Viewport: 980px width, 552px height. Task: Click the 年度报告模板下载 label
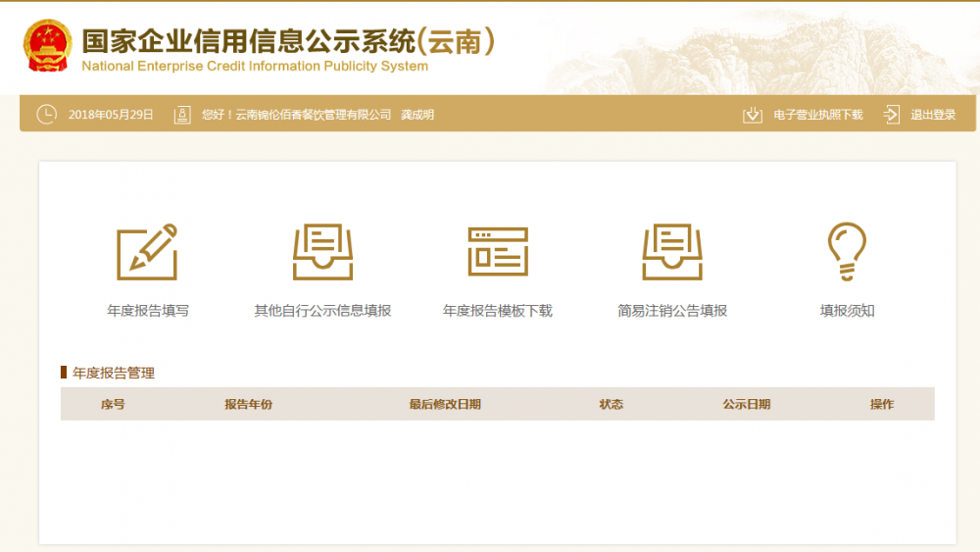click(498, 311)
